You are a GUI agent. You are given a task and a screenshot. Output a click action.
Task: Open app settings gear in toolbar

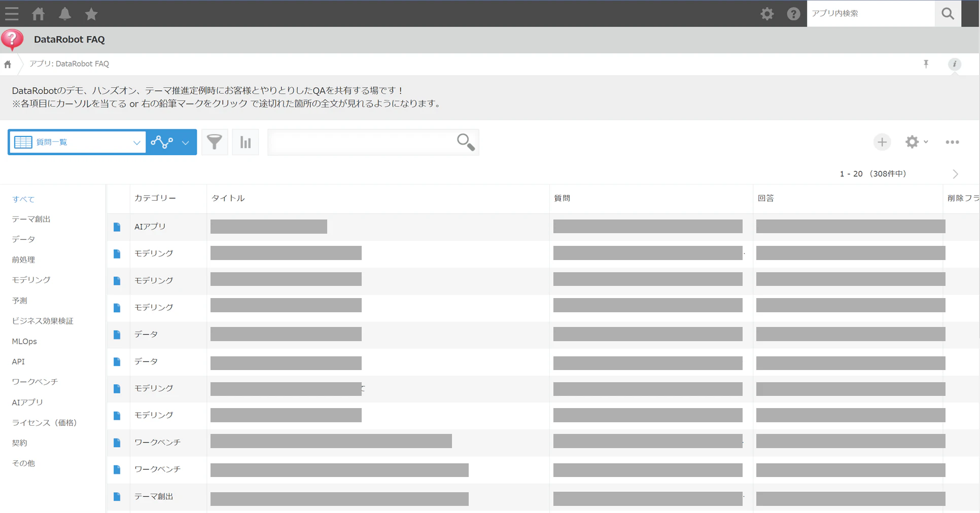coord(912,142)
